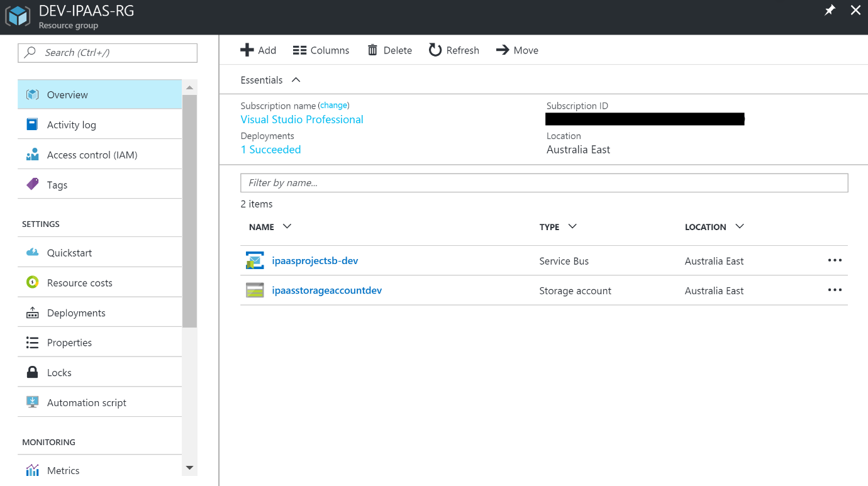Screen dimensions: 868x486
Task: Open the ellipsis menu for ipaasprojectsb-dev
Action: click(835, 260)
